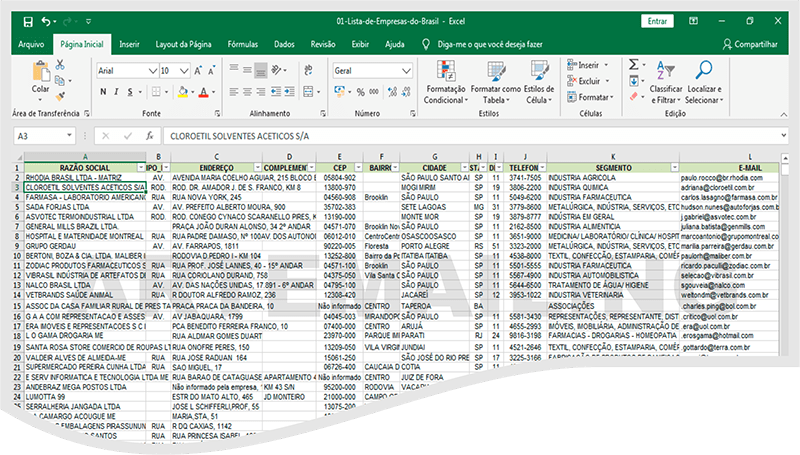Center text horizontally
800x455 pixels.
pos(247,92)
